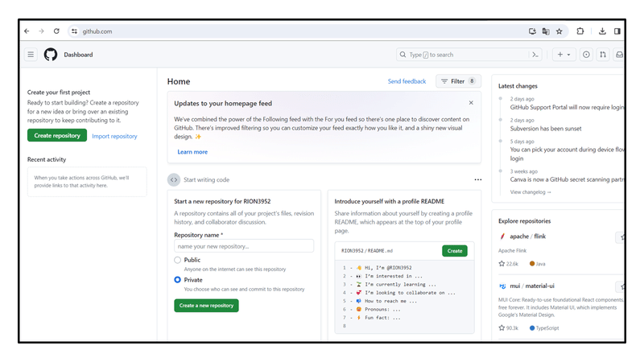Viewport: 644px width, 362px height.
Task: Click the 22.6k star count for flink
Action: click(x=509, y=264)
